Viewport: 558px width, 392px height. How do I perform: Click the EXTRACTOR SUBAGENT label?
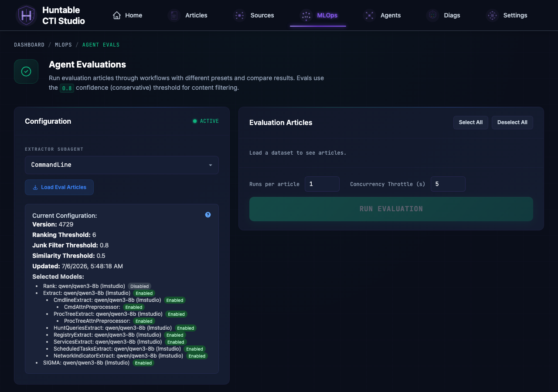tap(54, 149)
